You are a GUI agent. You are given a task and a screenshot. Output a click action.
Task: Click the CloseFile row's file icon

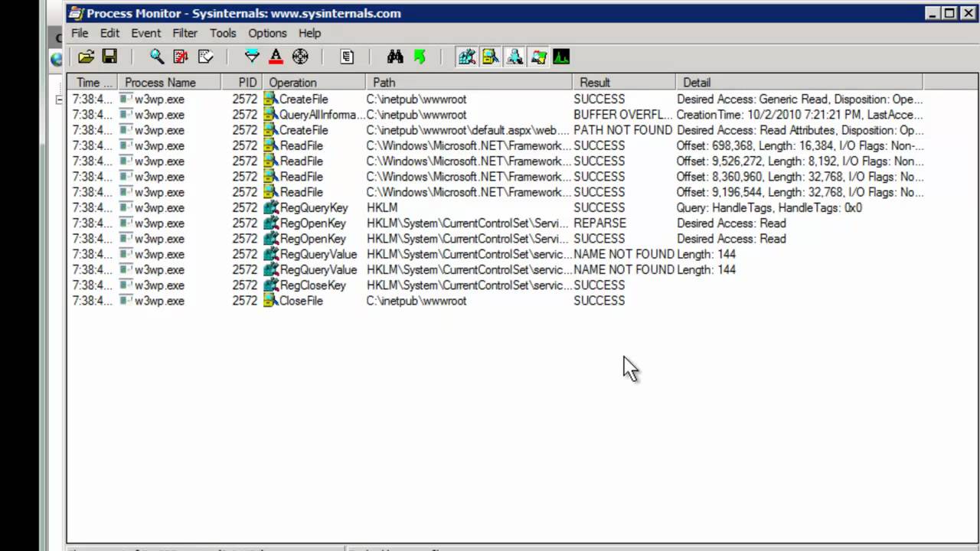[270, 301]
